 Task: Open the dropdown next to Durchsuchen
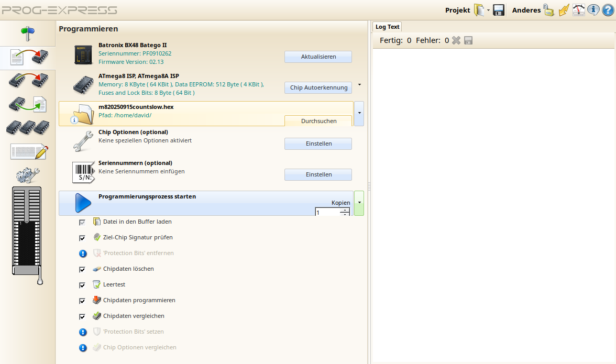[x=359, y=114]
